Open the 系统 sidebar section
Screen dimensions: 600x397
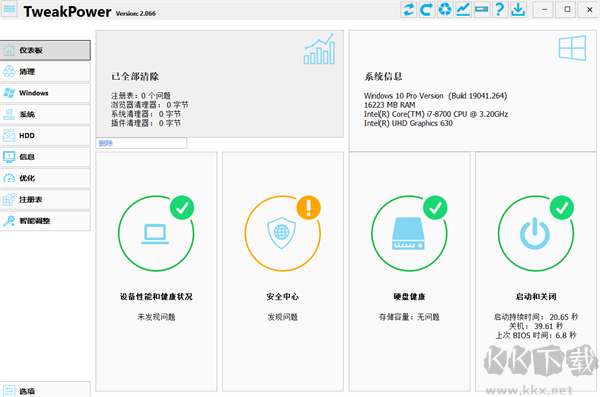[45, 114]
